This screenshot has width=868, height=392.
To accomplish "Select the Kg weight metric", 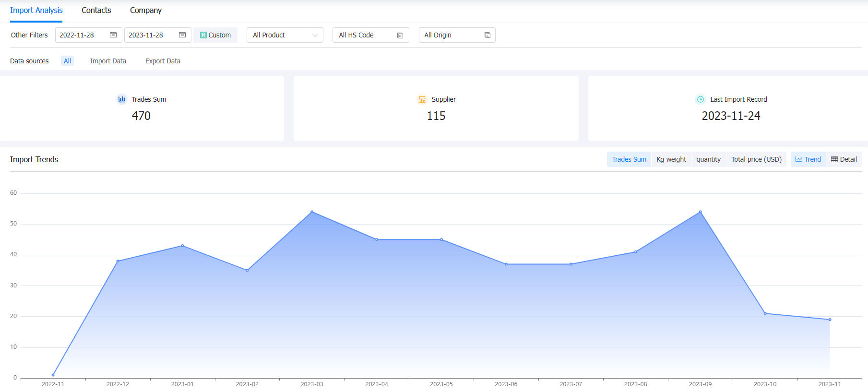I will (671, 159).
